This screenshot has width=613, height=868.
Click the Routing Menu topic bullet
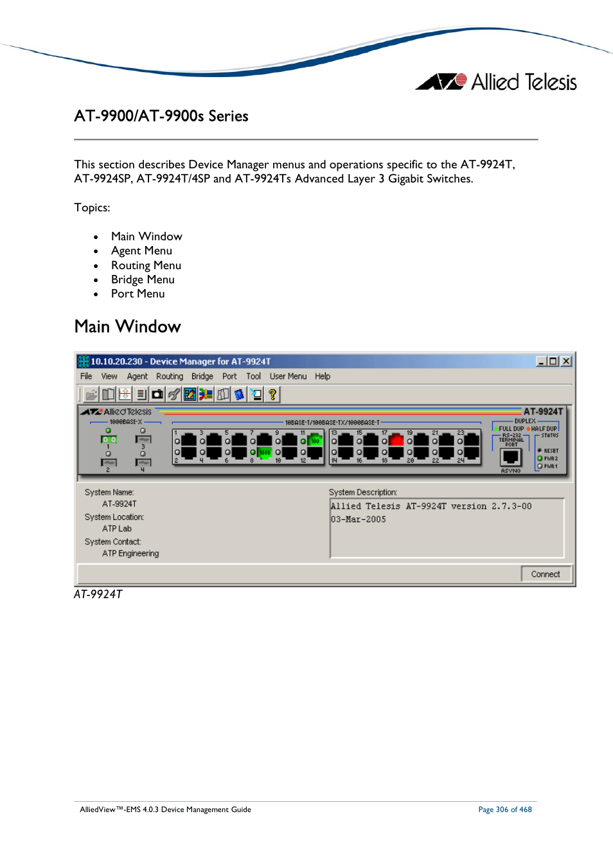[x=146, y=265]
